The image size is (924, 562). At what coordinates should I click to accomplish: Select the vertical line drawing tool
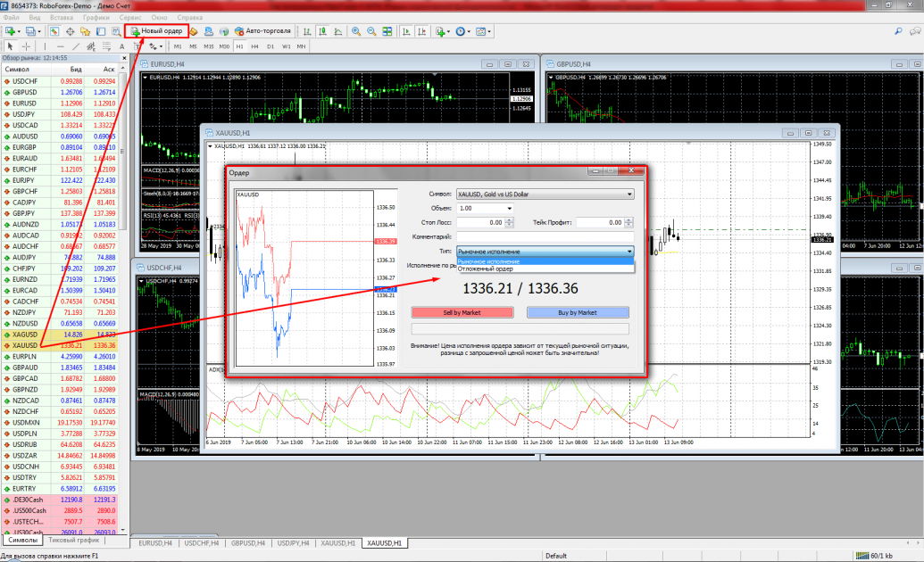pos(44,45)
